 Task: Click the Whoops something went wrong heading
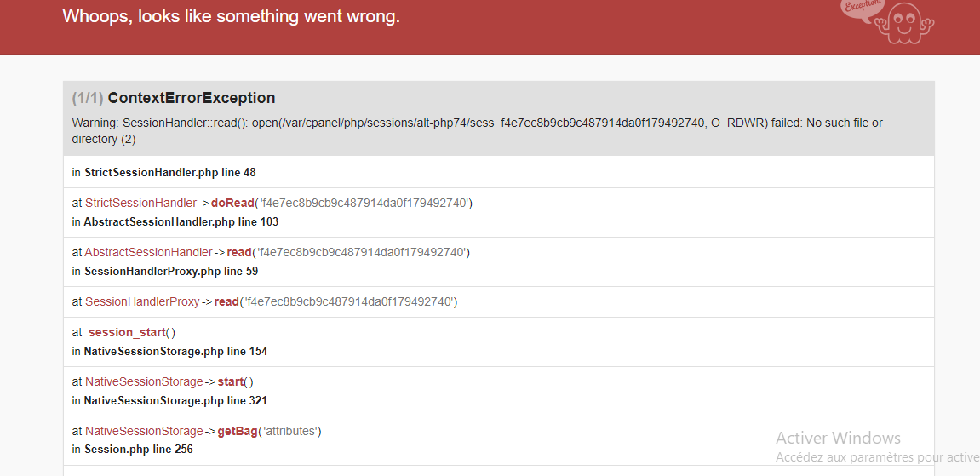[x=231, y=17]
